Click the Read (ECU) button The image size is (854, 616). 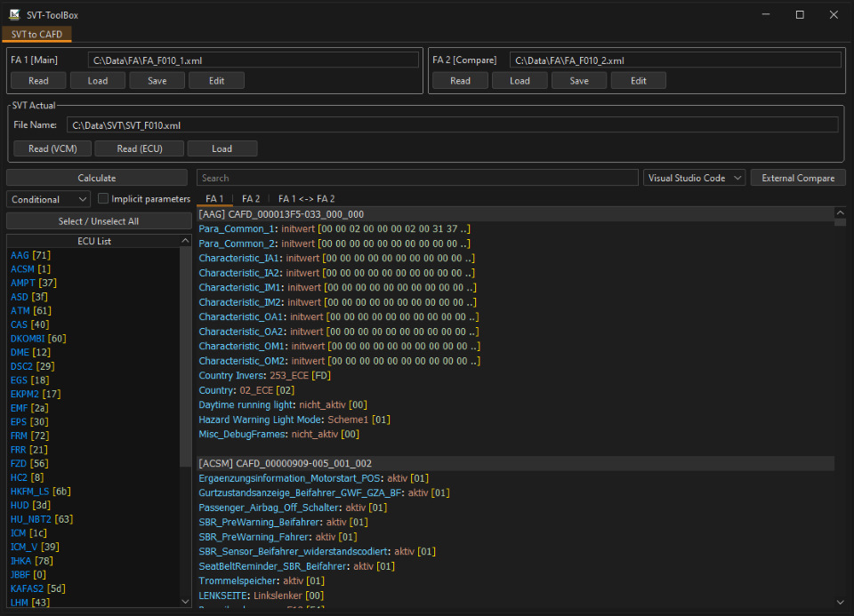coord(138,148)
